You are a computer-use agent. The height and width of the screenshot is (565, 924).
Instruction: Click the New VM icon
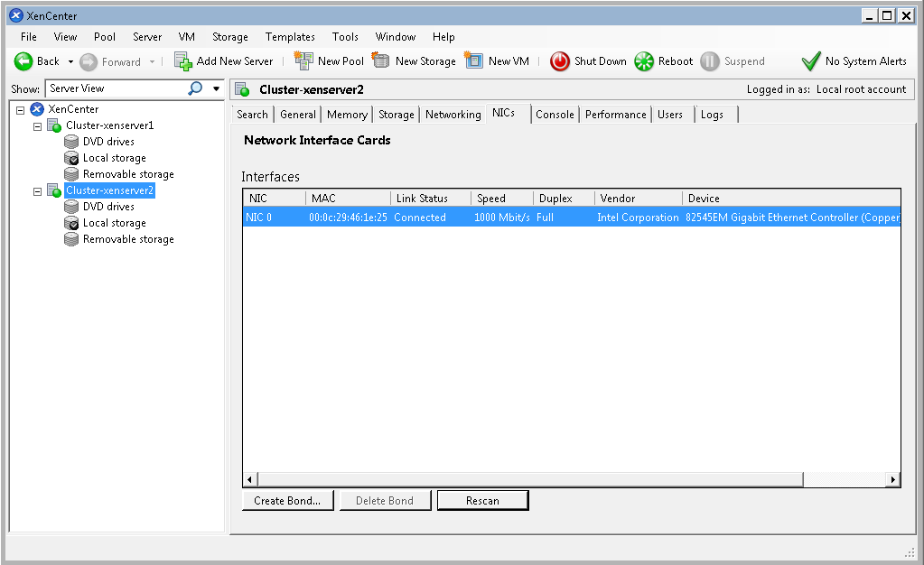[474, 61]
